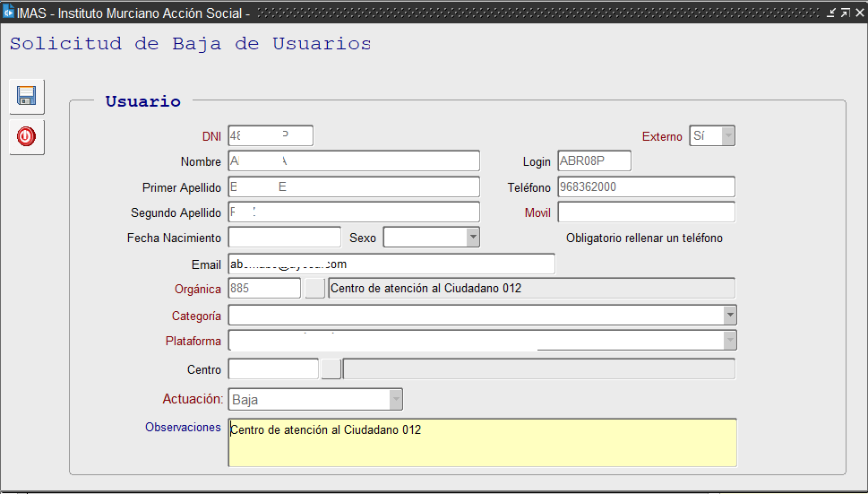Viewport: 868px width, 494px height.
Task: Click the Save diskette icon
Action: coord(27,96)
